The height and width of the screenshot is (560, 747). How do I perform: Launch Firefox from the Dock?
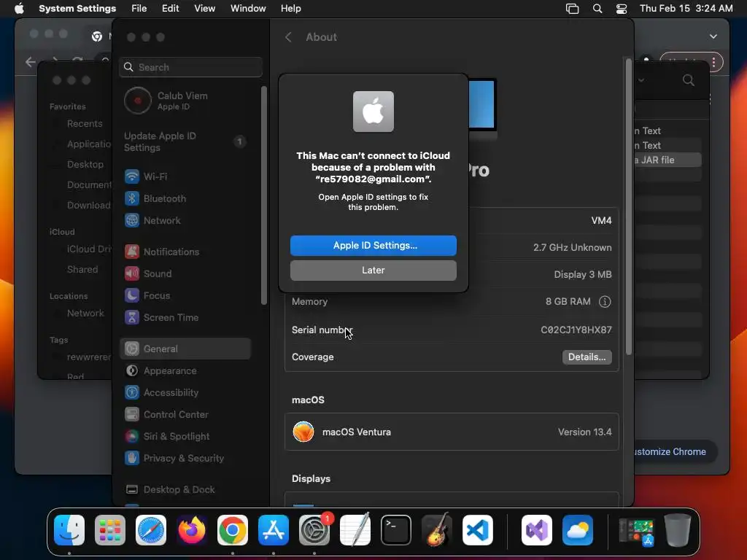point(192,530)
